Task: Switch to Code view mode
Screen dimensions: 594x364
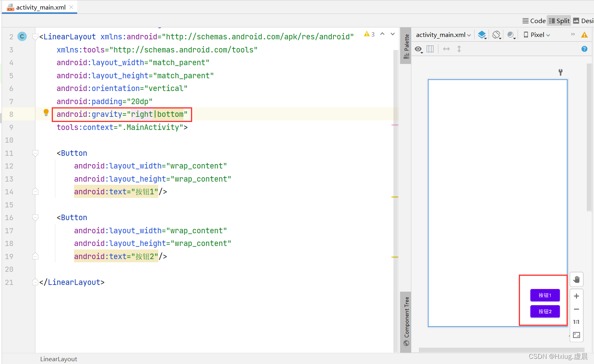Action: 534,21
